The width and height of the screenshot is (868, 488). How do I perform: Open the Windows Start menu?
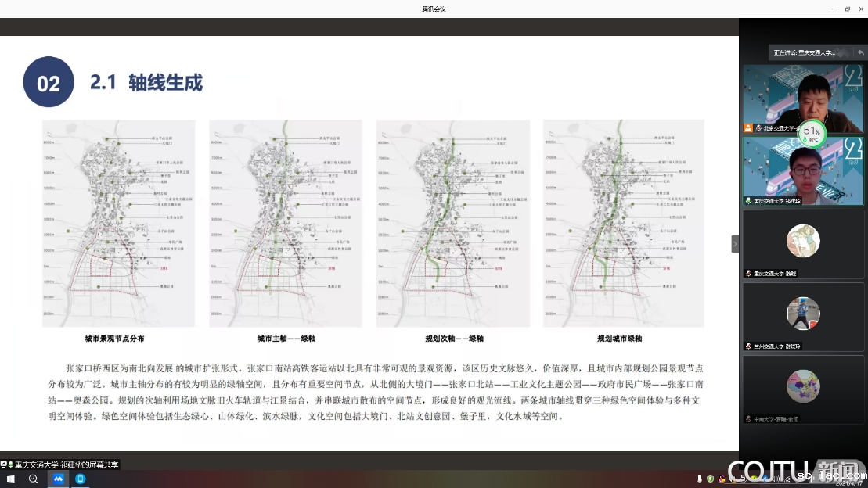(x=11, y=479)
